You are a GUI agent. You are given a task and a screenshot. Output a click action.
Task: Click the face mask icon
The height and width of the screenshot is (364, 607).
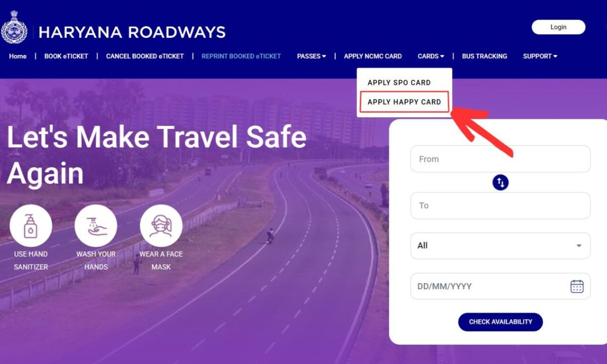[161, 225]
